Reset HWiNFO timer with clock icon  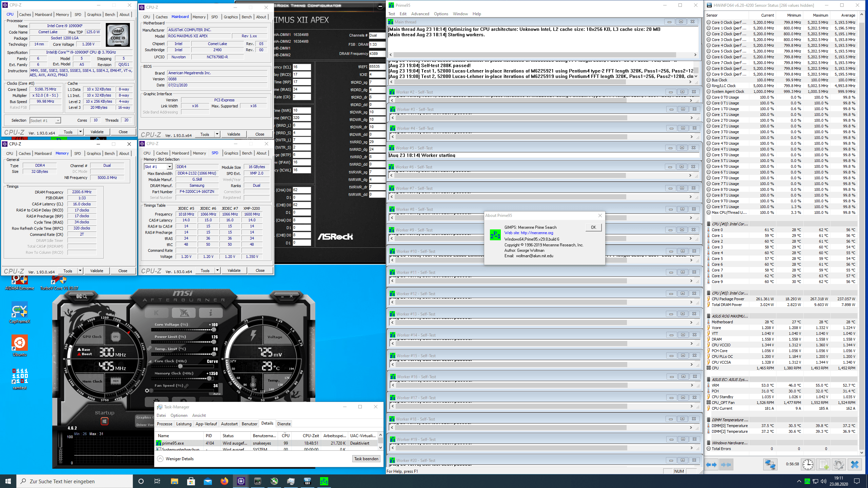point(808,465)
